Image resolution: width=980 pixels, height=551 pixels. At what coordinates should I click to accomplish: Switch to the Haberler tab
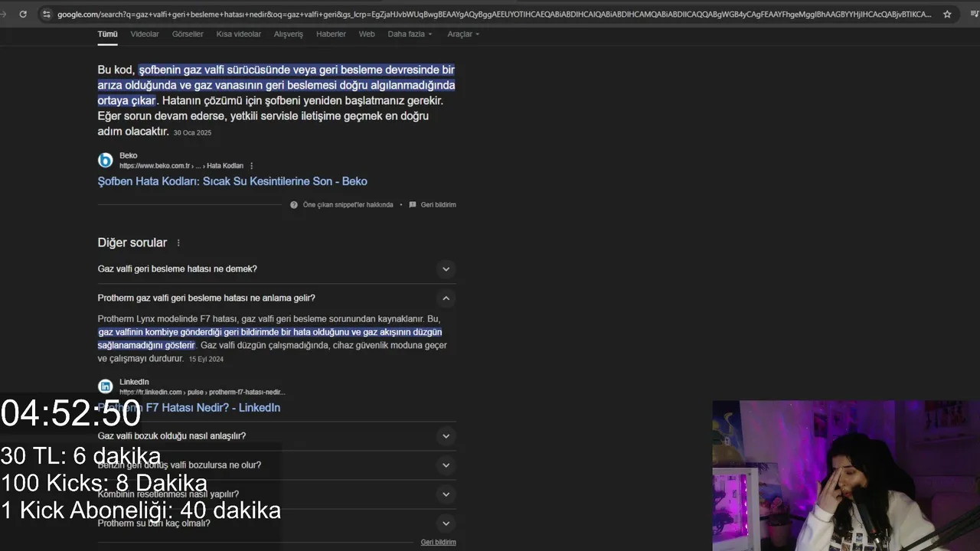click(x=331, y=34)
